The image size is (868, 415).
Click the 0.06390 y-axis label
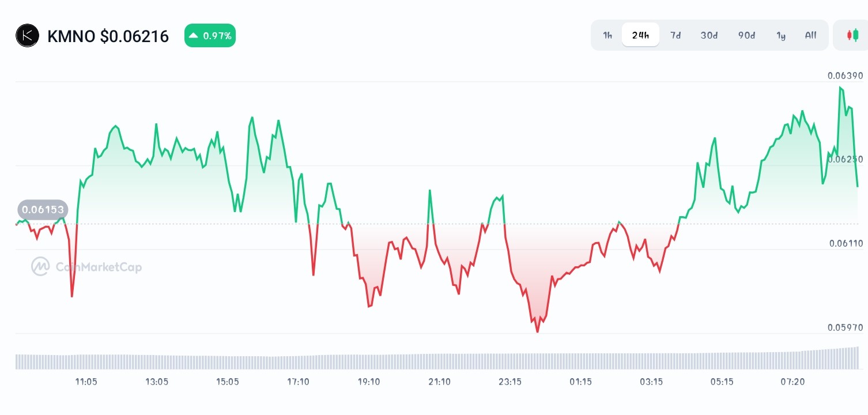pos(846,76)
